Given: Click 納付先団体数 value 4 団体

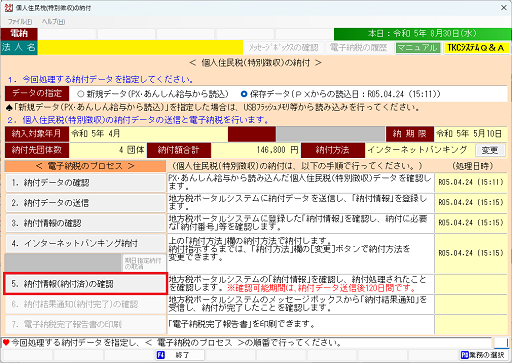Looking at the screenshot, I should 108,150.
